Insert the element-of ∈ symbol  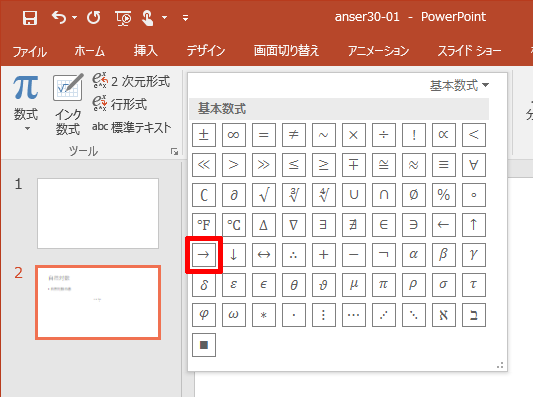click(x=383, y=225)
